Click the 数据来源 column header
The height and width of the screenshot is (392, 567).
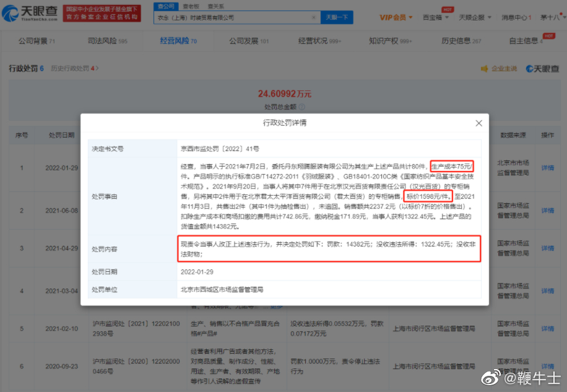[x=513, y=135]
